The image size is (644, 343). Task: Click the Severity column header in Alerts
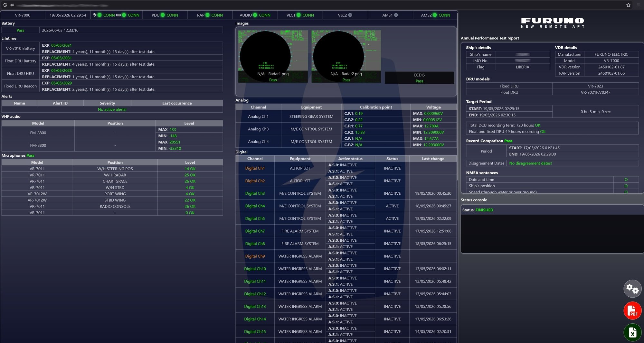(107, 103)
